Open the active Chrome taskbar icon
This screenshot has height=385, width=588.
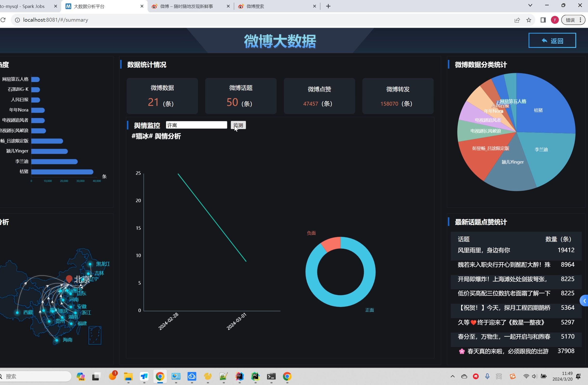160,376
